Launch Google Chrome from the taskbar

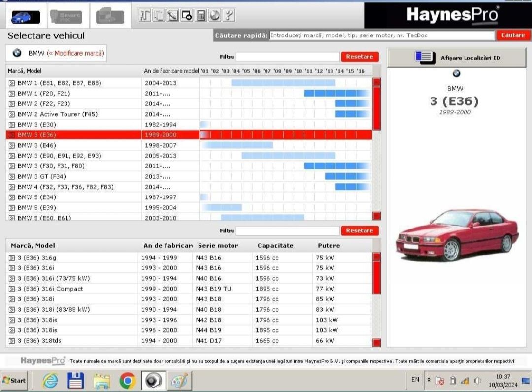pos(128,381)
